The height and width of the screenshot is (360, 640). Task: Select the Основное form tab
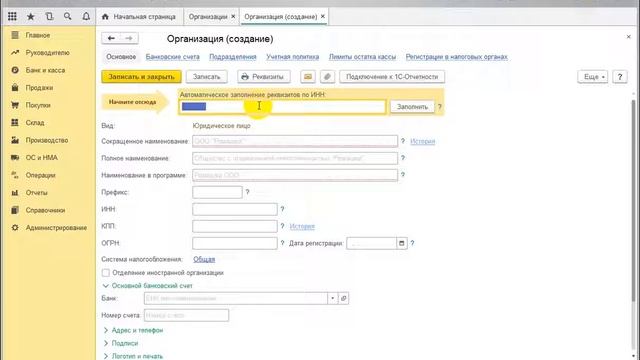(121, 57)
